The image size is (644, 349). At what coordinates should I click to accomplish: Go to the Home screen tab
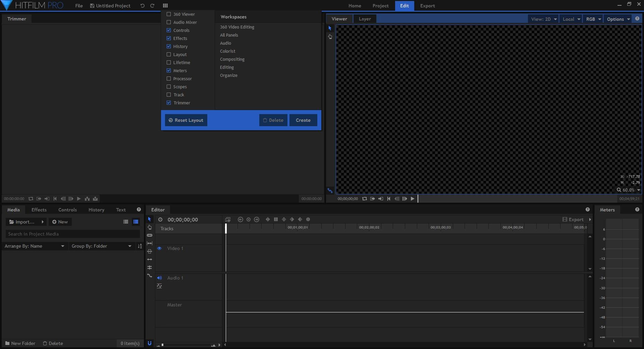pos(355,6)
